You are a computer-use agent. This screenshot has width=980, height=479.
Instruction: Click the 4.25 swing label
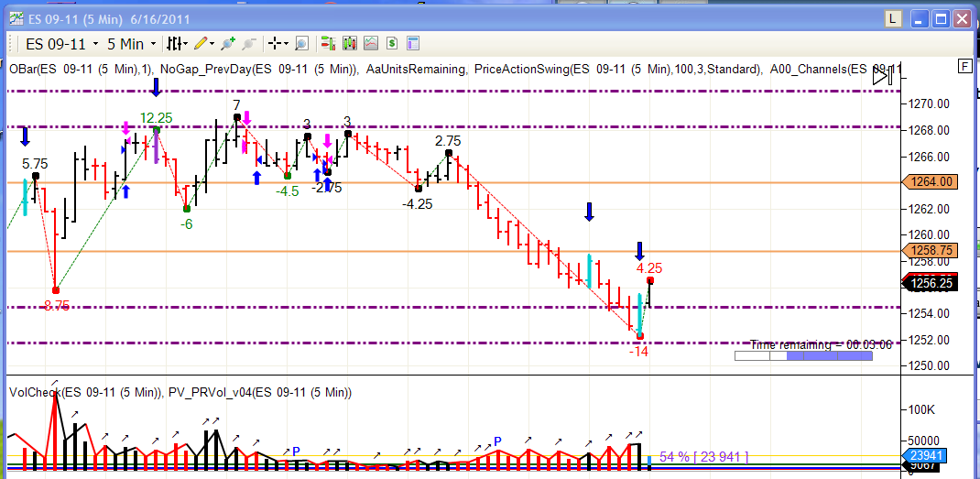tap(648, 268)
